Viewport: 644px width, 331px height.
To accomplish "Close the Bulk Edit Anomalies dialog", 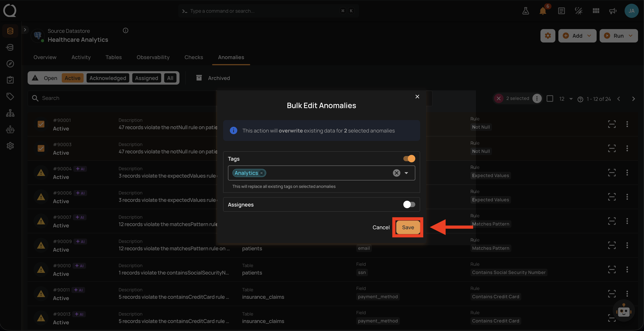I will pyautogui.click(x=417, y=97).
